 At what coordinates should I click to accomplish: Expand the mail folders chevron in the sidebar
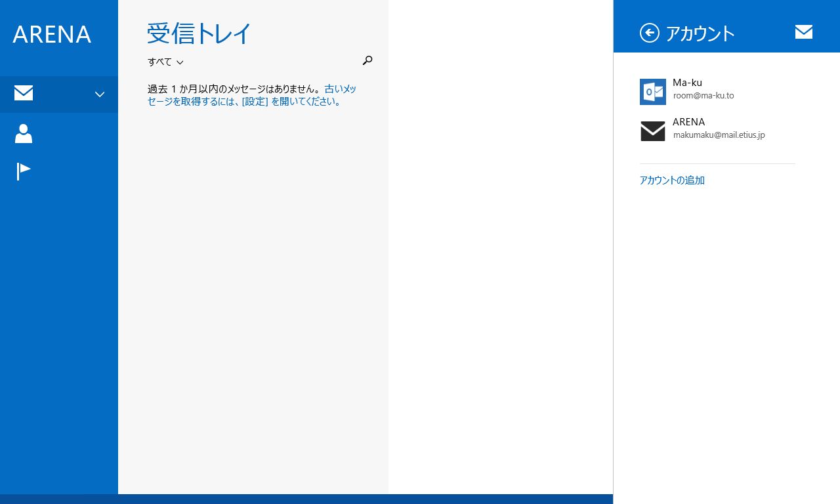coord(100,94)
